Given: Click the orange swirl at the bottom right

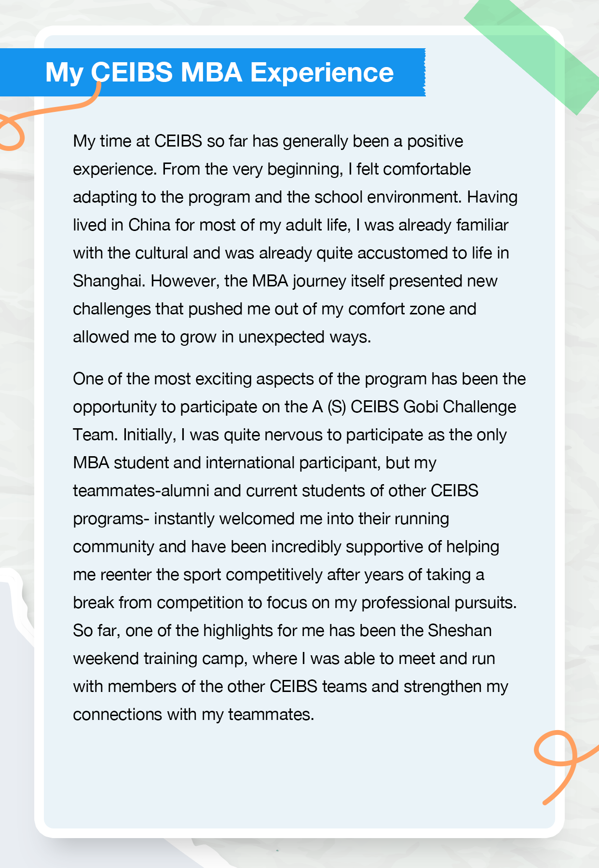Looking at the screenshot, I should point(559,757).
